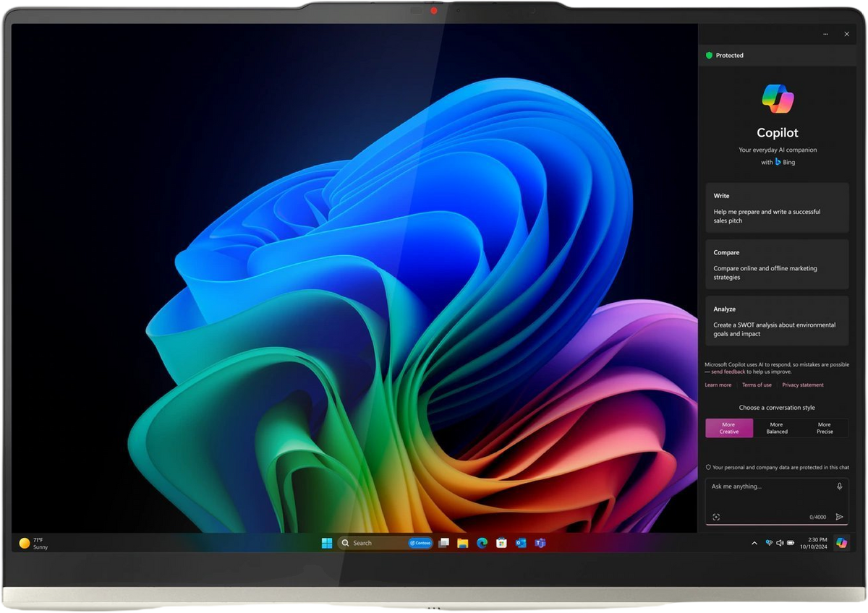Image resolution: width=868 pixels, height=613 pixels.
Task: Open Outlook from the taskbar
Action: 521,543
